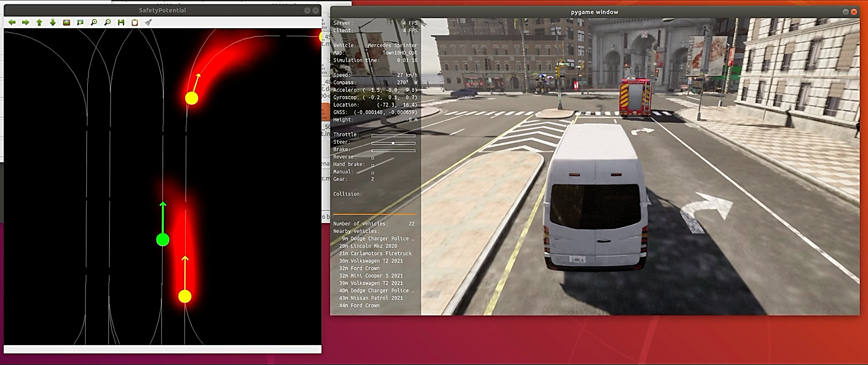
Task: Click the Throttle indicator bar
Action: click(x=393, y=135)
